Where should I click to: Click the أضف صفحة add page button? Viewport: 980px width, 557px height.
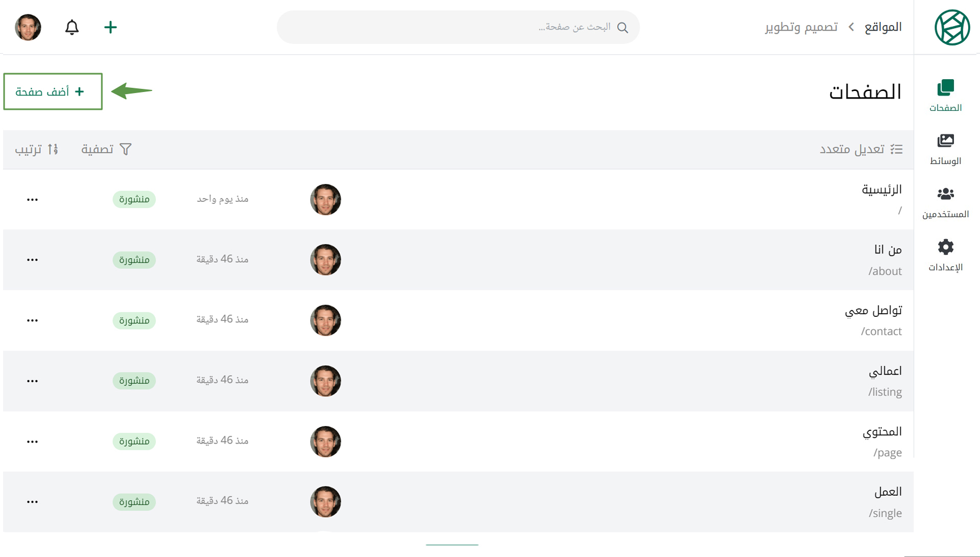[x=53, y=91]
